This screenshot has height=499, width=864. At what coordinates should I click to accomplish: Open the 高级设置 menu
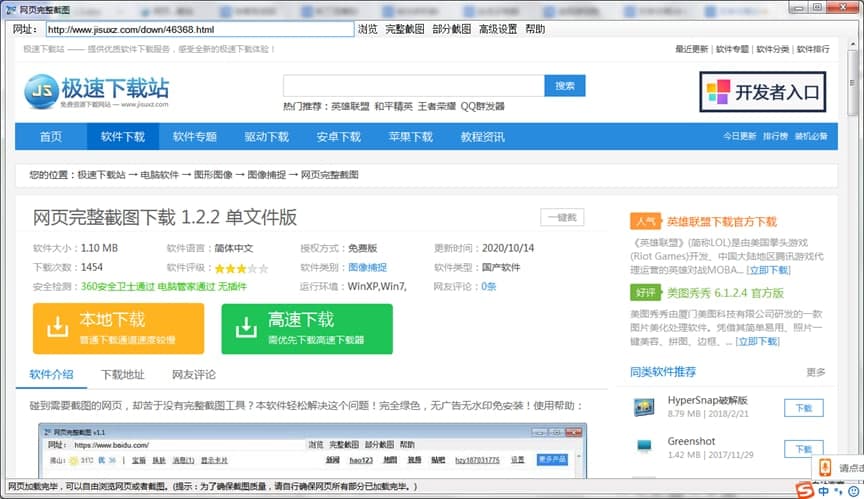click(498, 29)
